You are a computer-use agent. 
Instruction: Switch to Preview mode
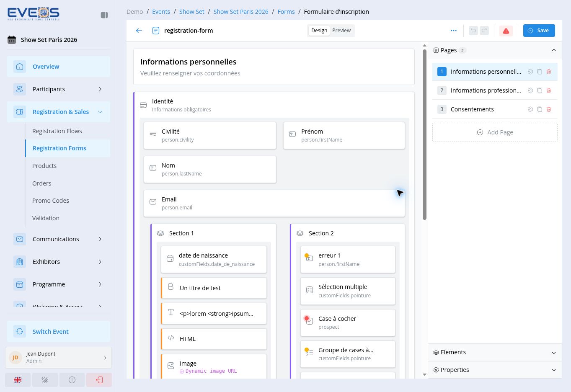[x=341, y=31]
